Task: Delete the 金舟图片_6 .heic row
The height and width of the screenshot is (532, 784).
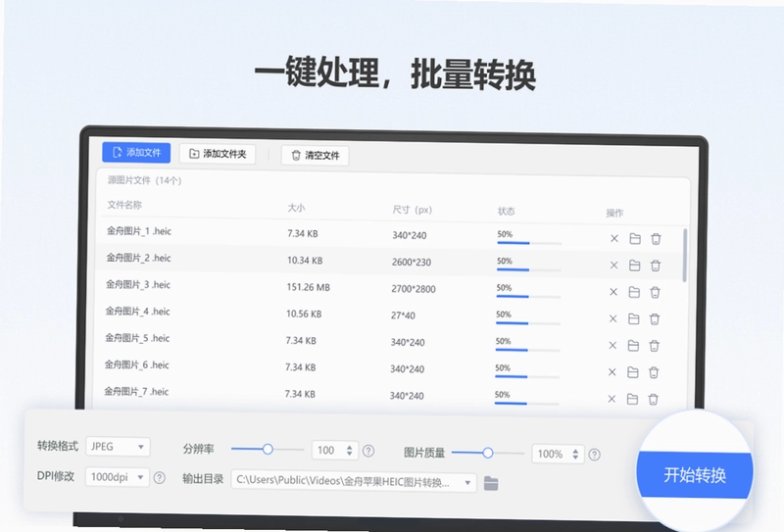Action: pyautogui.click(x=654, y=372)
